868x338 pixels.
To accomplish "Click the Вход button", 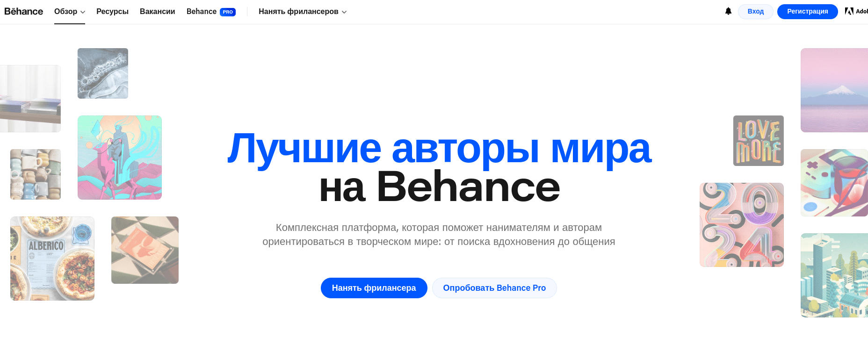I will [756, 12].
